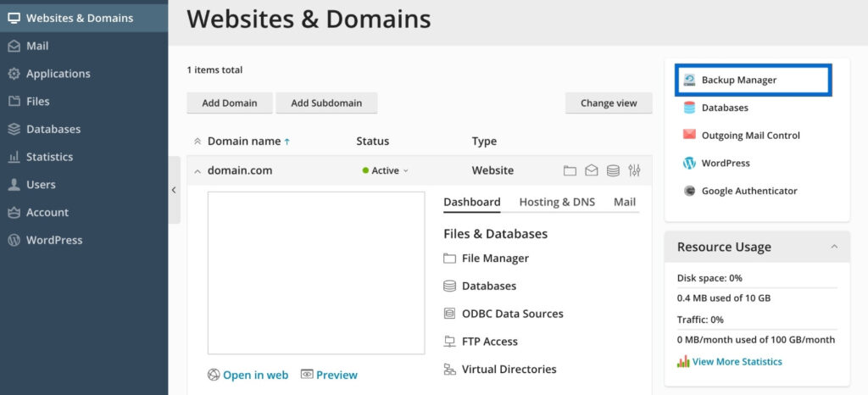Collapse the Resource Usage panel
Viewport: 868px width, 395px height.
834,247
